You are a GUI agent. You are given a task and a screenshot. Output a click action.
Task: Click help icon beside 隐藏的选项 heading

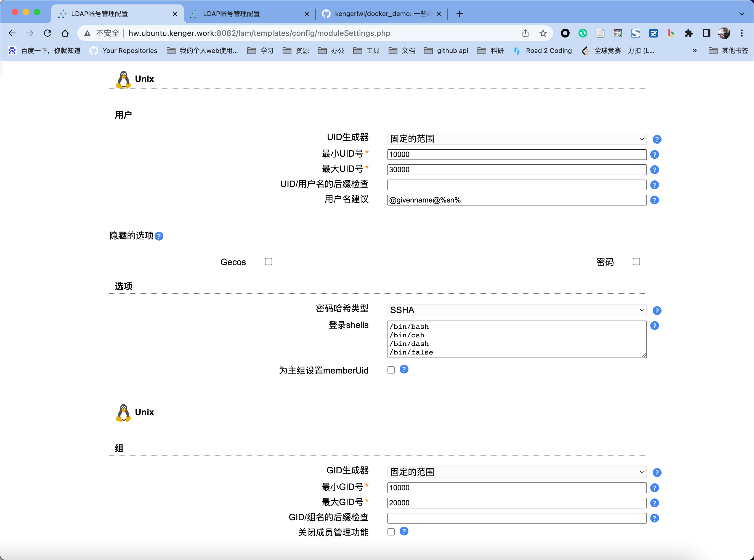click(x=159, y=236)
